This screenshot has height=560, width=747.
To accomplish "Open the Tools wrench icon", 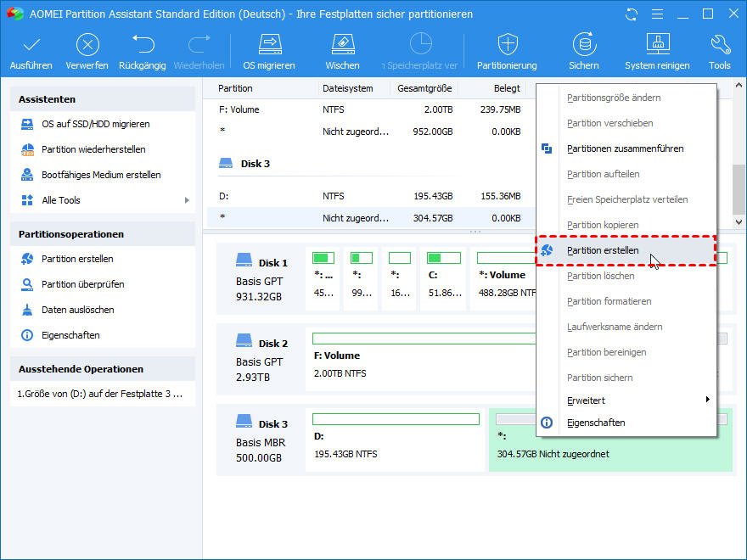I will (720, 44).
